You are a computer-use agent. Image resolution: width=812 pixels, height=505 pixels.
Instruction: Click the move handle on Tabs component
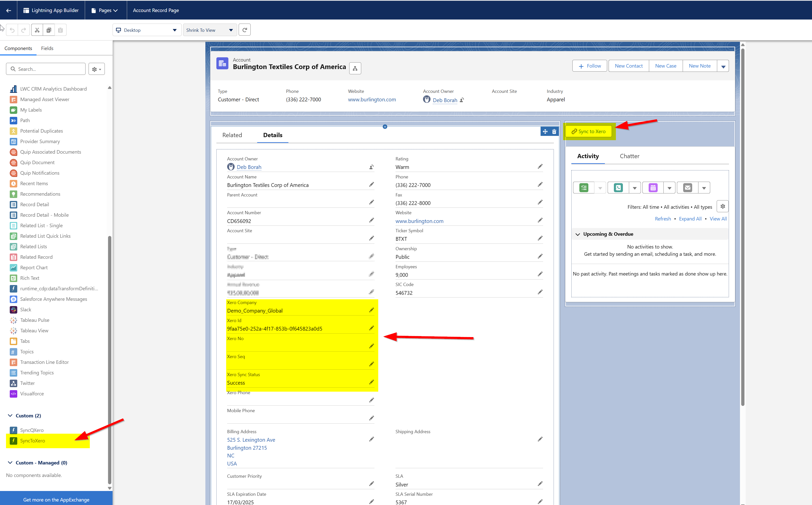click(545, 132)
